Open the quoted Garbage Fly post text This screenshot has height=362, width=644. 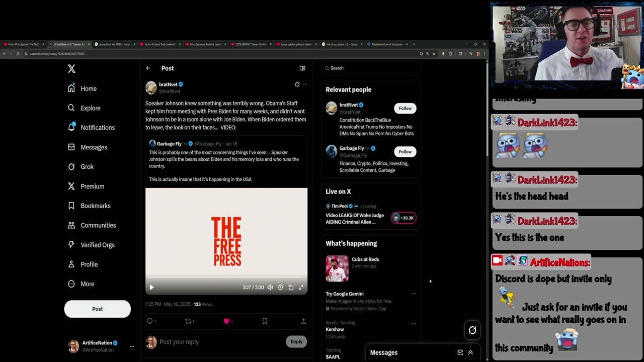[224, 166]
